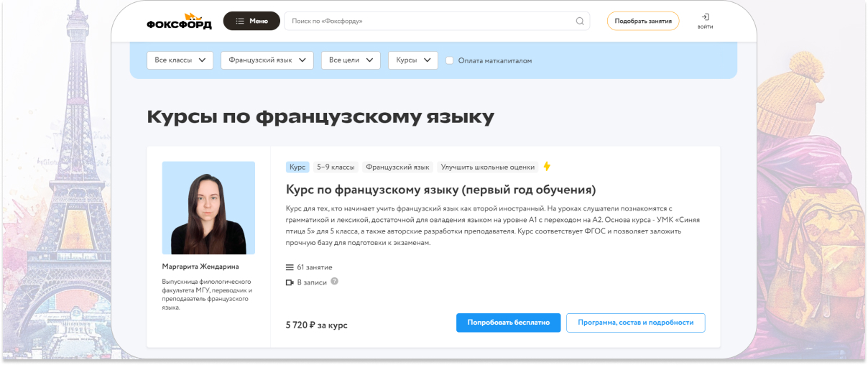
Task: Click Программа, состав и подробности button
Action: click(635, 323)
